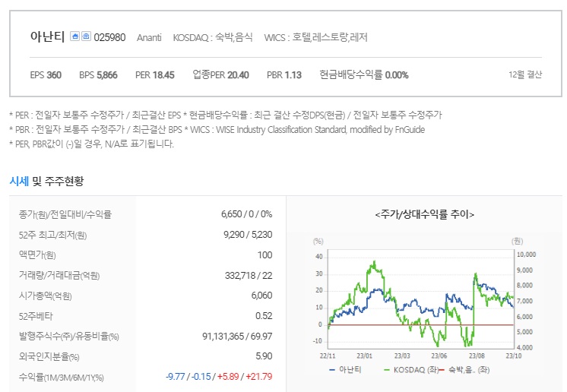567x392 pixels.
Task: Select the 52-week high/low 9,290 / 5,230
Action: pyautogui.click(x=248, y=235)
